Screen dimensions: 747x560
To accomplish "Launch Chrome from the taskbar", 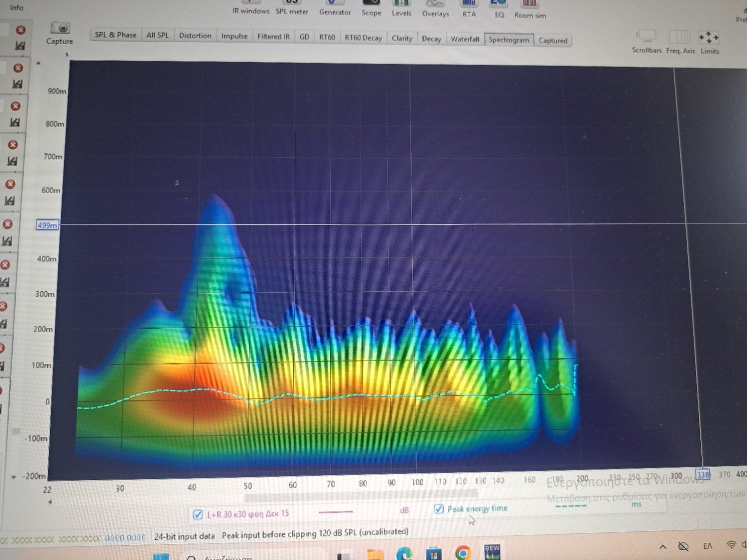I will (x=462, y=553).
